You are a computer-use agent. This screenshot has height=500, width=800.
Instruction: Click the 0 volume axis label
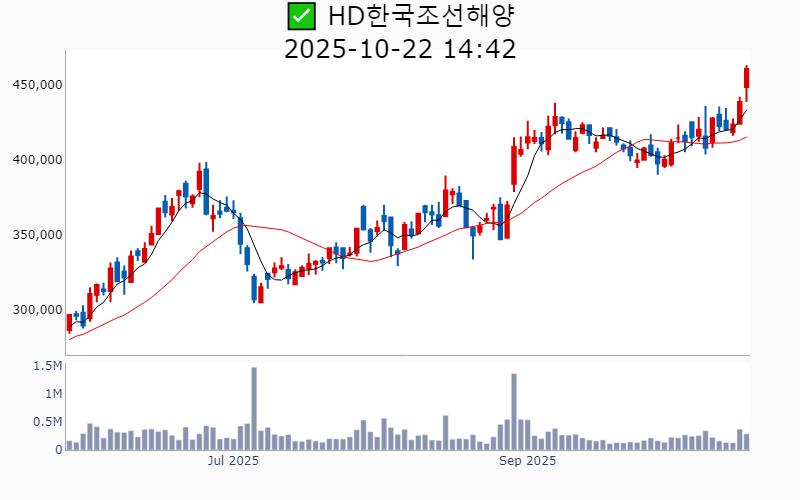pos(59,450)
